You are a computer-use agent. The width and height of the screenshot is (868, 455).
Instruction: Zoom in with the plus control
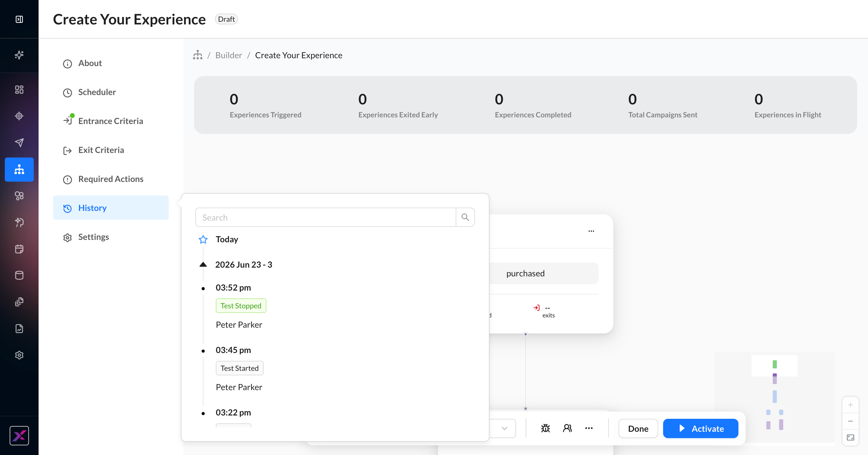850,405
